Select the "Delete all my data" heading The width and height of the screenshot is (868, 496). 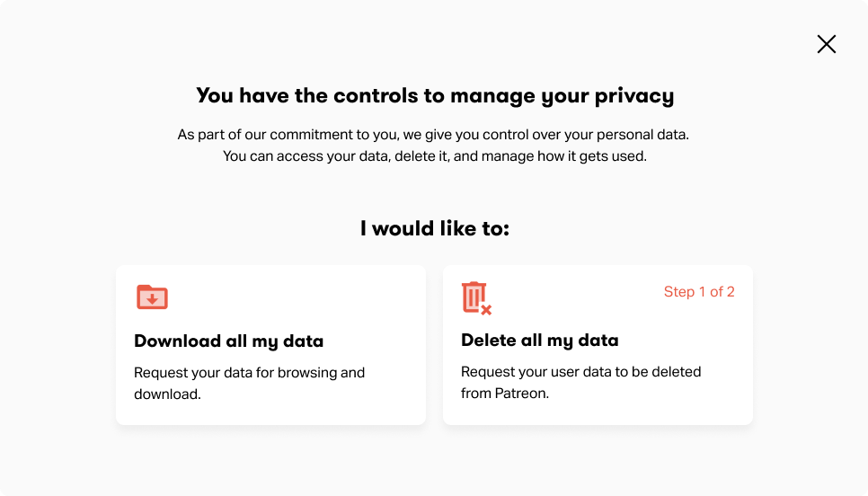540,341
